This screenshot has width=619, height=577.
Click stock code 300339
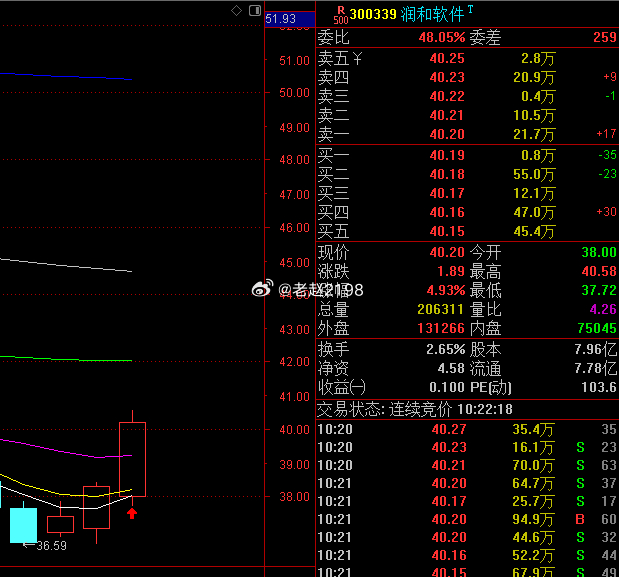point(373,15)
